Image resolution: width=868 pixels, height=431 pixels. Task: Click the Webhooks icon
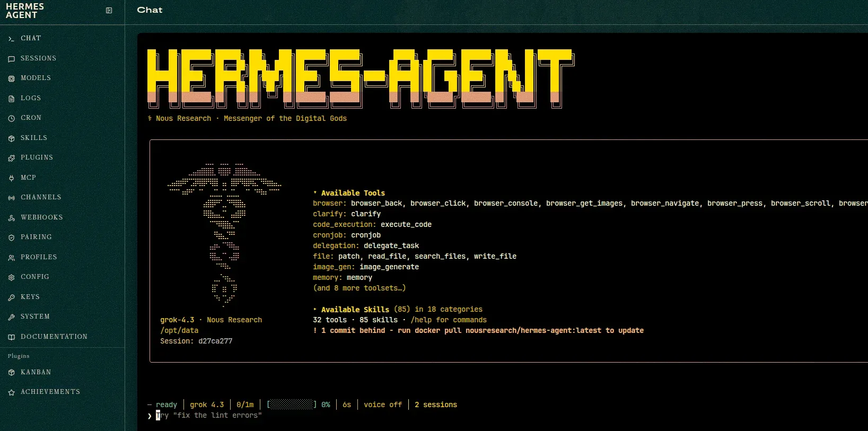point(11,218)
